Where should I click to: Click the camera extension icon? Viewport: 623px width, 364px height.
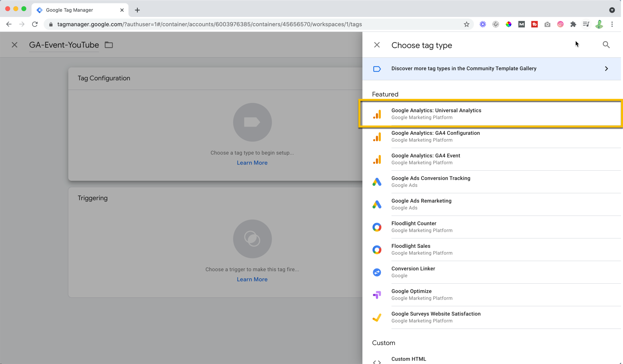pyautogui.click(x=547, y=24)
